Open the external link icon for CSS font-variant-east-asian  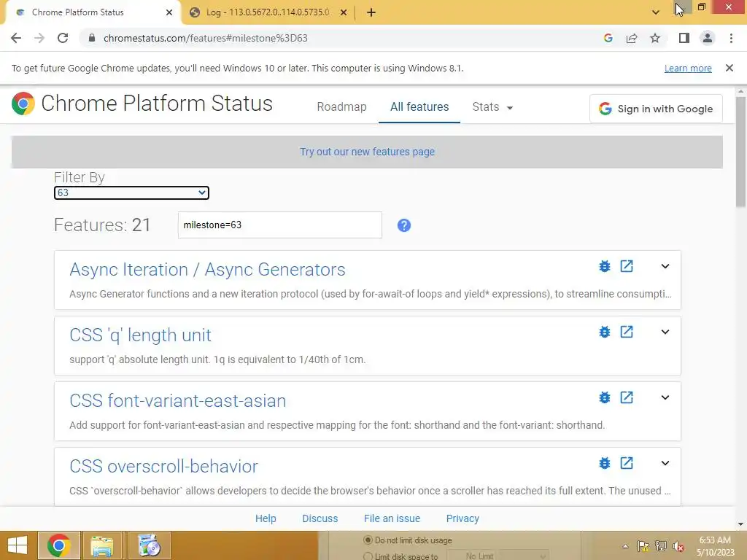[627, 397]
